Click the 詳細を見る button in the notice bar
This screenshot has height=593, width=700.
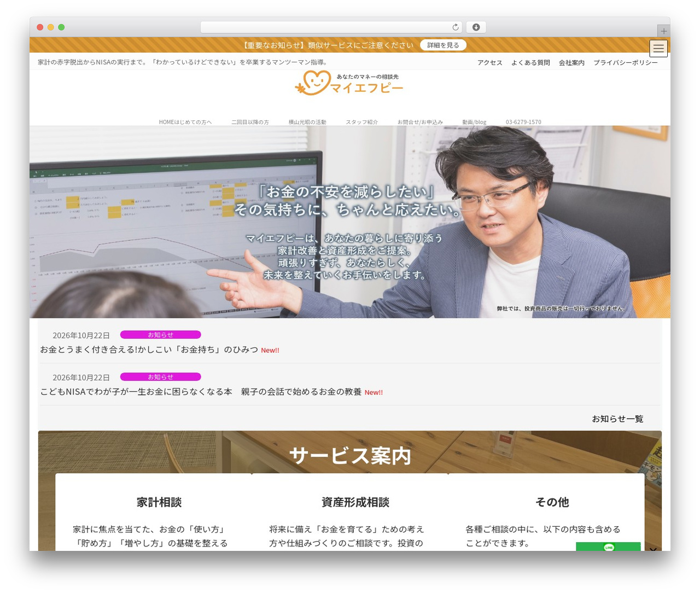(443, 45)
